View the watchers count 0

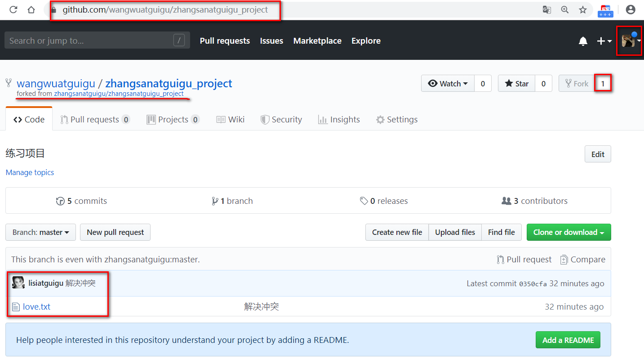coord(483,83)
